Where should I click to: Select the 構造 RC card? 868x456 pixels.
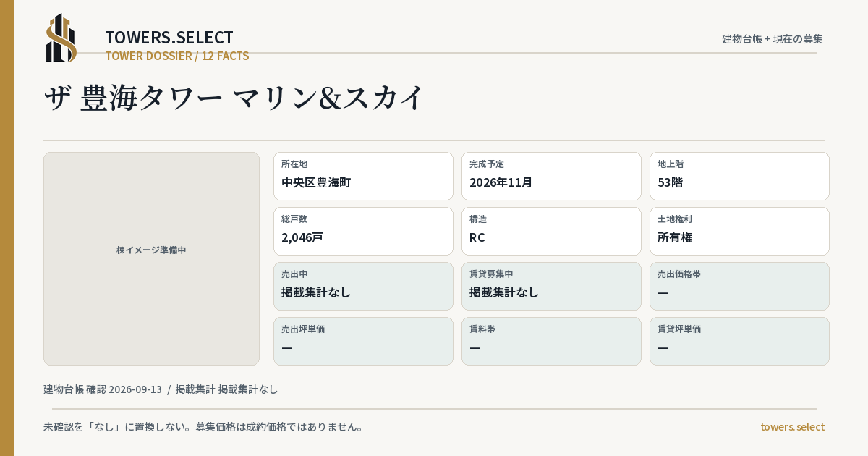click(x=551, y=231)
